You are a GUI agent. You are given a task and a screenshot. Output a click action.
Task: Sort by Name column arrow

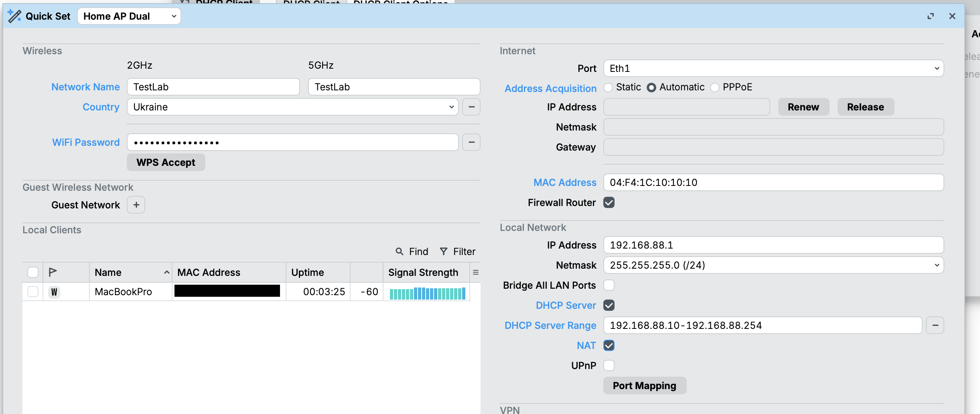167,272
